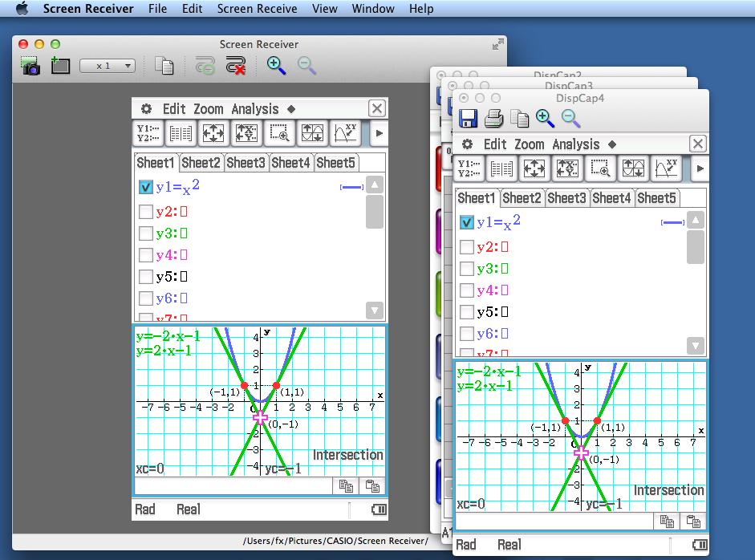Click the y1 line style swatch in Screen Receiver
The width and height of the screenshot is (755, 560).
[x=351, y=187]
